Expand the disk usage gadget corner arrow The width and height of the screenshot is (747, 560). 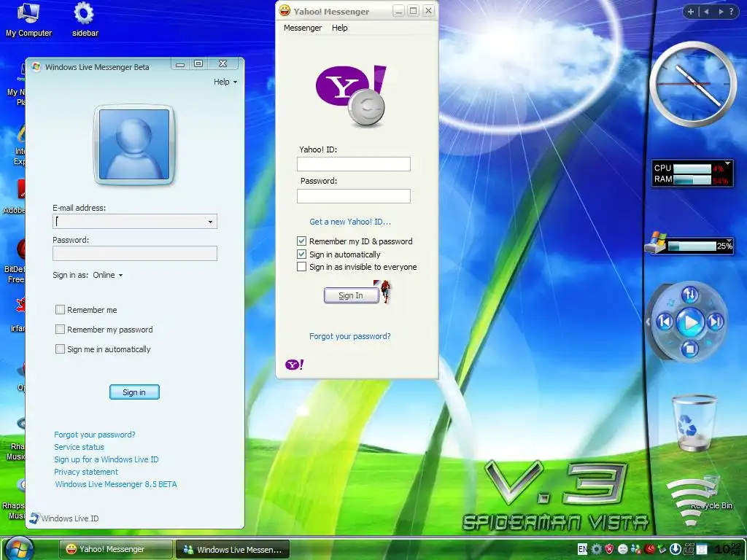729,240
